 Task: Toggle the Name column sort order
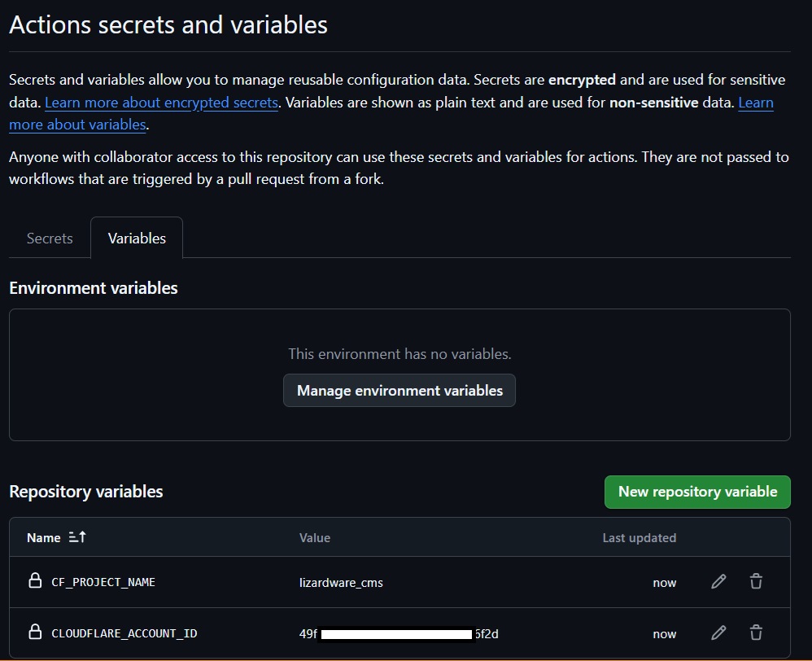tap(76, 536)
